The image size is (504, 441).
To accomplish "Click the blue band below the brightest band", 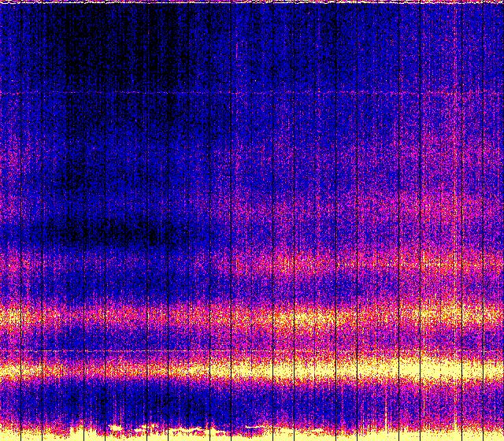I will [x=197, y=398].
